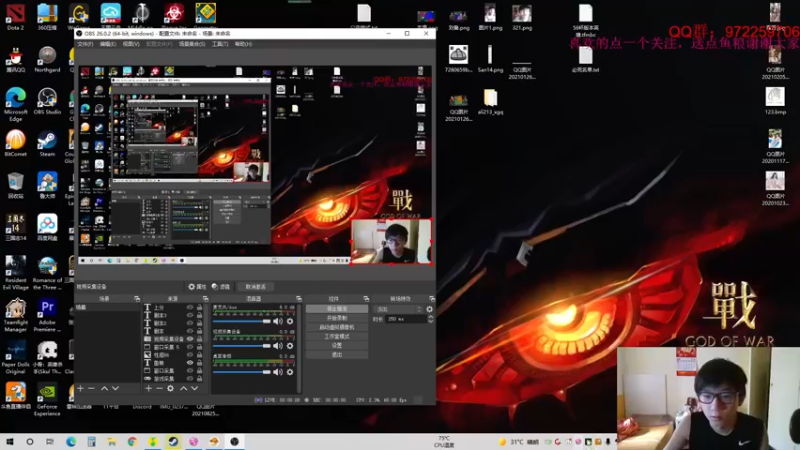
Task: Increase the transition duration with the up stepper
Action: click(431, 317)
